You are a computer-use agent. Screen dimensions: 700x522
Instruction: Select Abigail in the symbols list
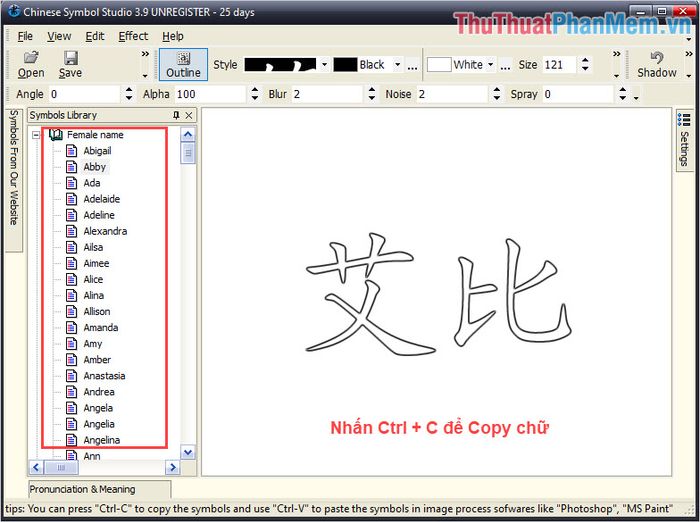[97, 151]
